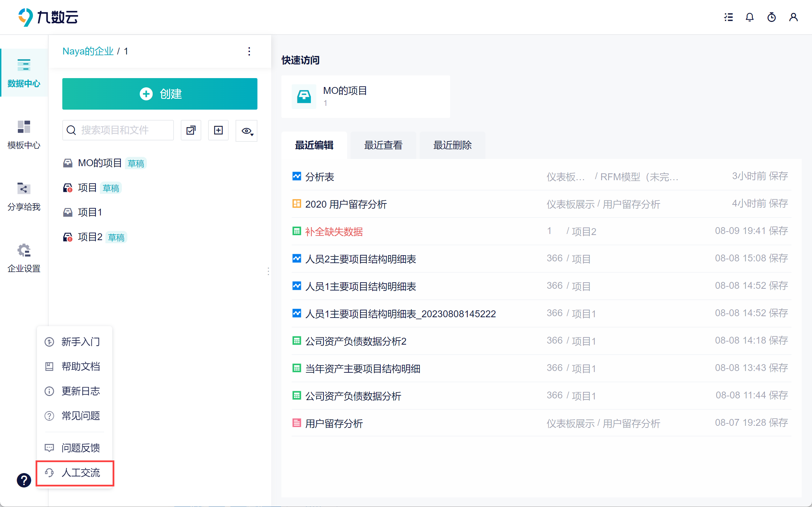Open 企业设置 gear in sidebar
The image size is (812, 507).
tap(24, 258)
